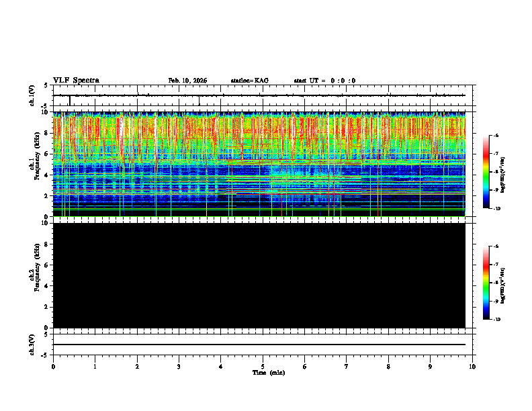Click the flat ch.3 voltage trace
Image resolution: width=532 pixels, height=411 pixels.
259,345
